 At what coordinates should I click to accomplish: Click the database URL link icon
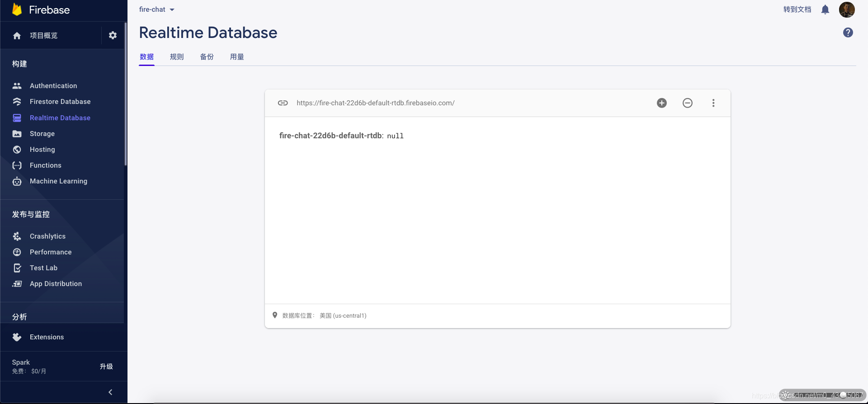(283, 103)
